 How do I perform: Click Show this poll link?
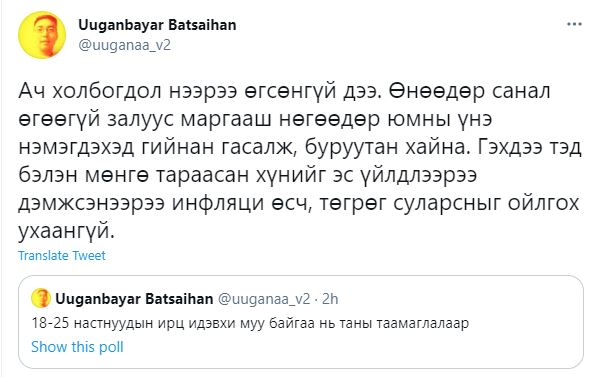[x=77, y=347]
